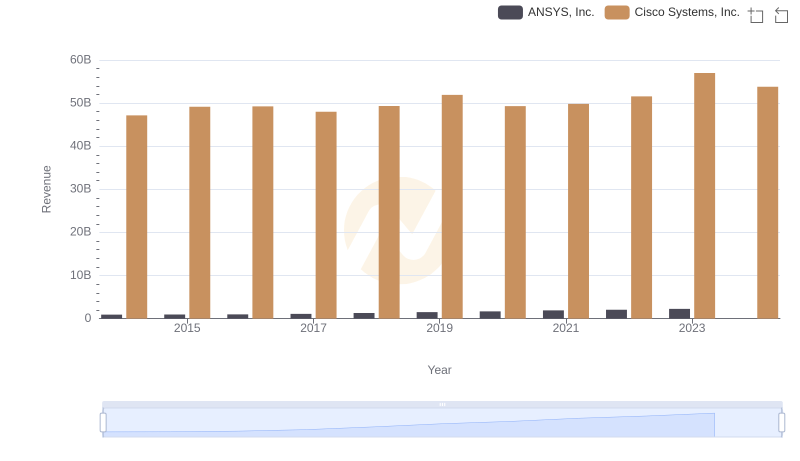Click the Cisco bar between 2019 and 2021

click(515, 212)
